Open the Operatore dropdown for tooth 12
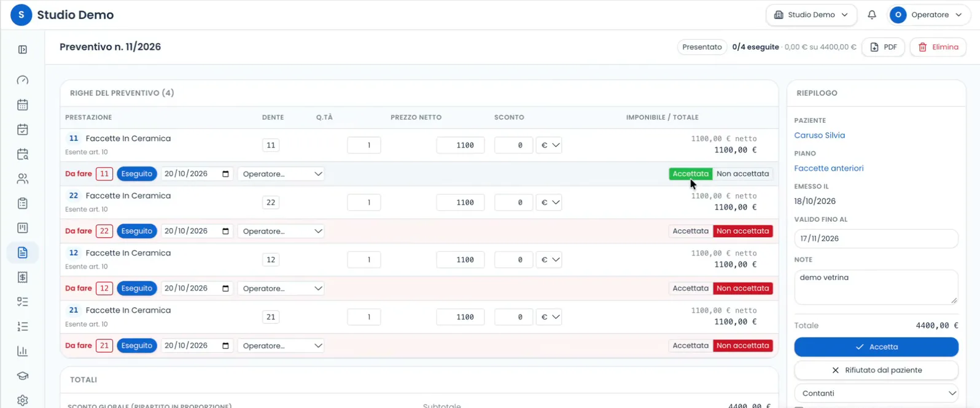This screenshot has width=980, height=408. click(281, 288)
